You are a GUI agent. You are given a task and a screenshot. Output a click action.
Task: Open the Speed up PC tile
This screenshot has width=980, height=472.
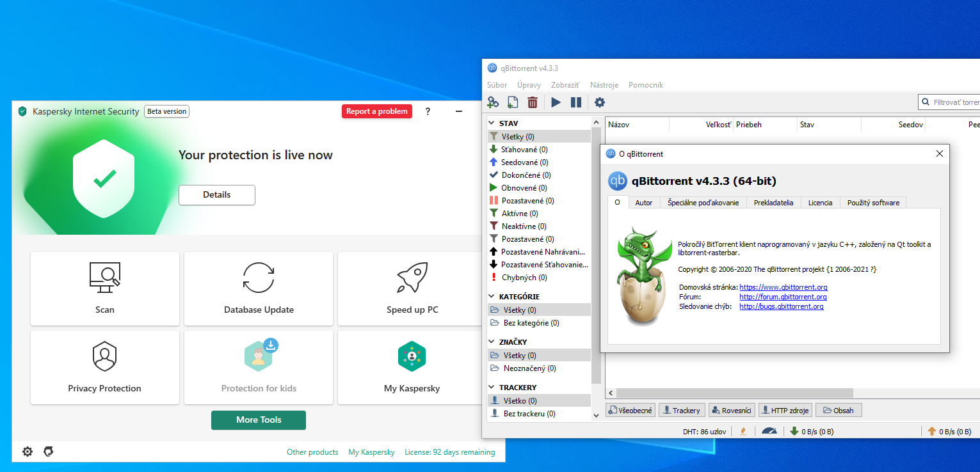tap(412, 288)
